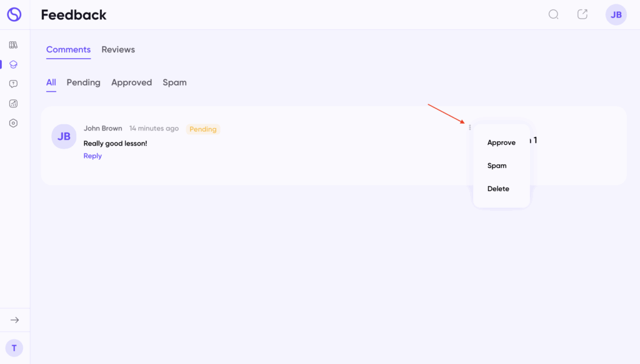Open the settings hexagon sidebar icon

click(13, 123)
